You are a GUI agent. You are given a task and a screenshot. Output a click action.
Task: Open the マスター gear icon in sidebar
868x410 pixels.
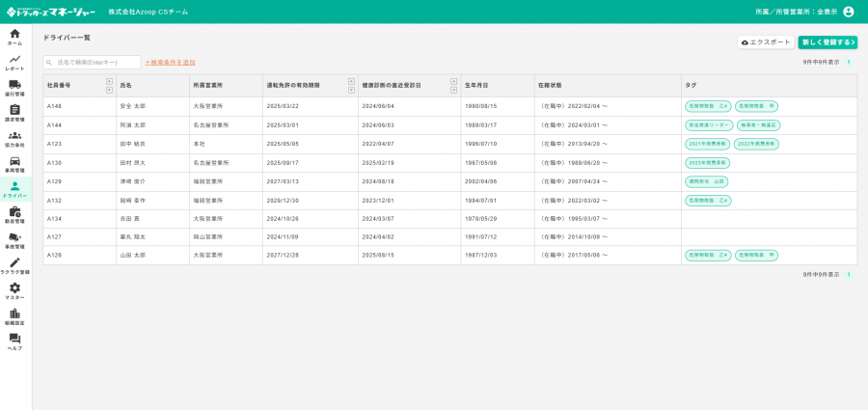coord(14,290)
